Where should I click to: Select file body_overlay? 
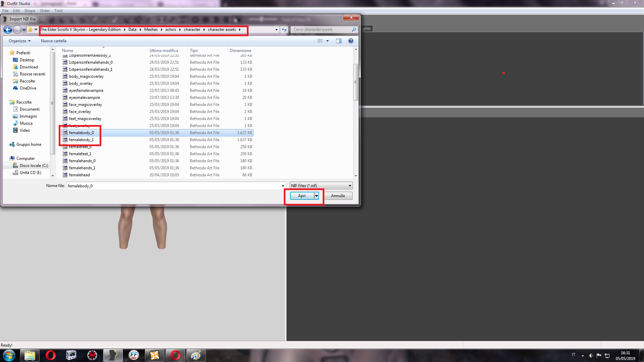158,83
